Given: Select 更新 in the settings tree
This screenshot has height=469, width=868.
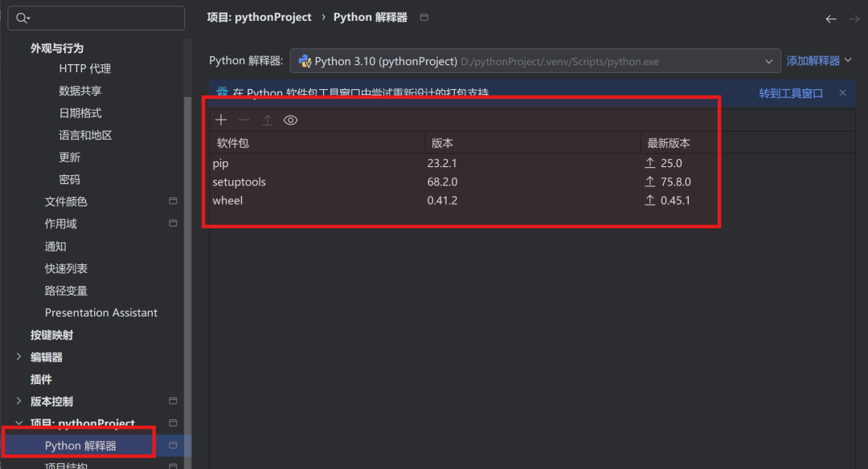Looking at the screenshot, I should [70, 157].
